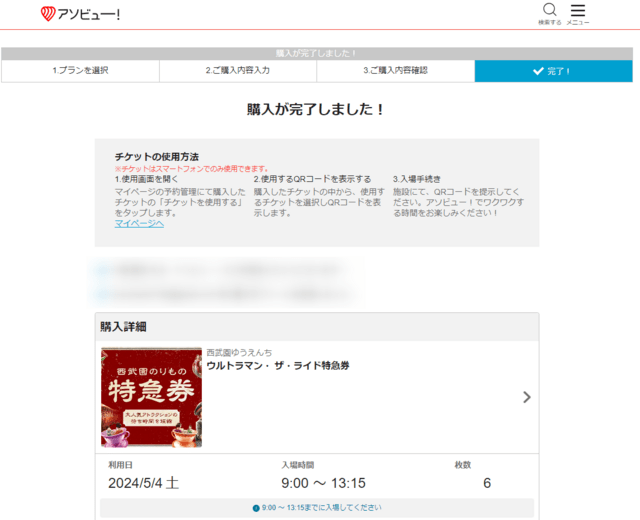This screenshot has height=520, width=640.
Task: Select the 完了! step tab
Action: pyautogui.click(x=553, y=71)
